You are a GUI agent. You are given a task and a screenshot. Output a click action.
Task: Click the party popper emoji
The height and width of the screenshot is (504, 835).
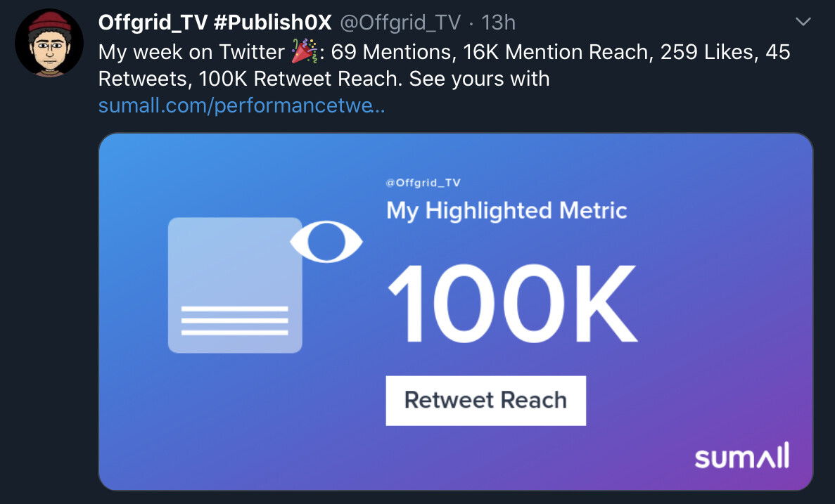(x=304, y=51)
